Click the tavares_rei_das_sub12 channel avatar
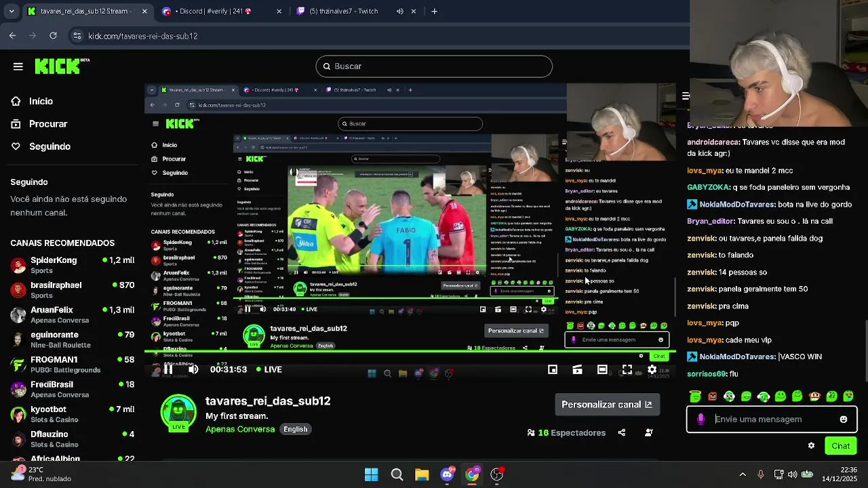 click(x=179, y=413)
